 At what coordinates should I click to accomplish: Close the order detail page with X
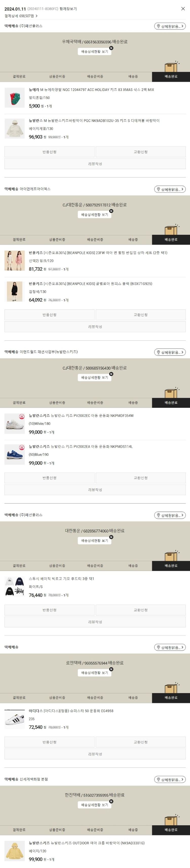pyautogui.click(x=183, y=9)
